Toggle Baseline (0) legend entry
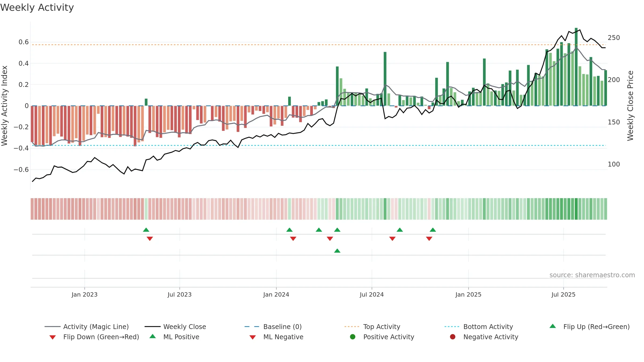This screenshot has width=644, height=362. pos(273,327)
